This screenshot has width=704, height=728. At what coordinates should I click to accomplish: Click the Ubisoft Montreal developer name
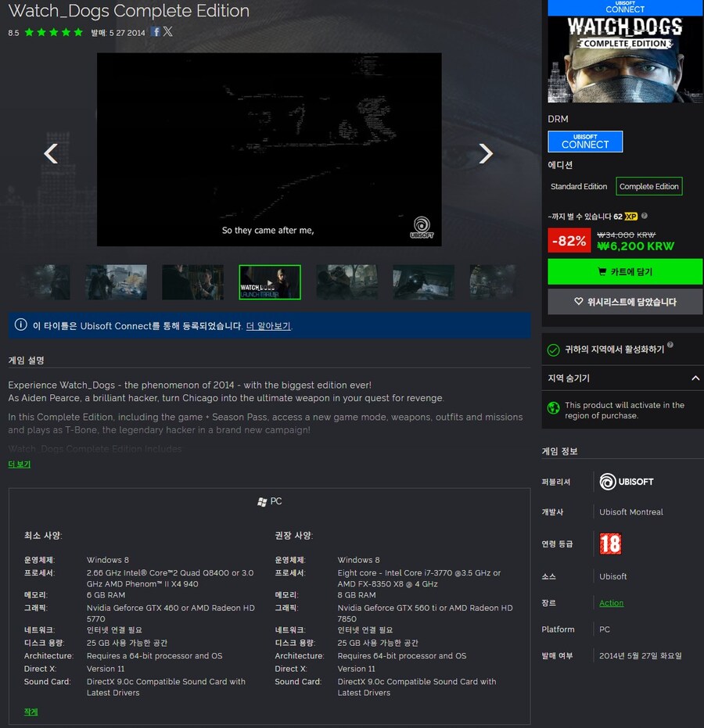tap(631, 511)
